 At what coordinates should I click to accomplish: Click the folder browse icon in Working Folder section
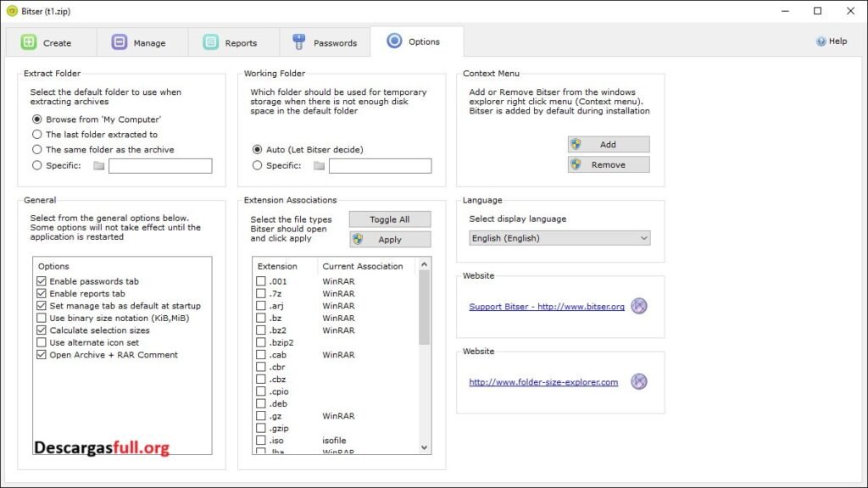pos(318,165)
